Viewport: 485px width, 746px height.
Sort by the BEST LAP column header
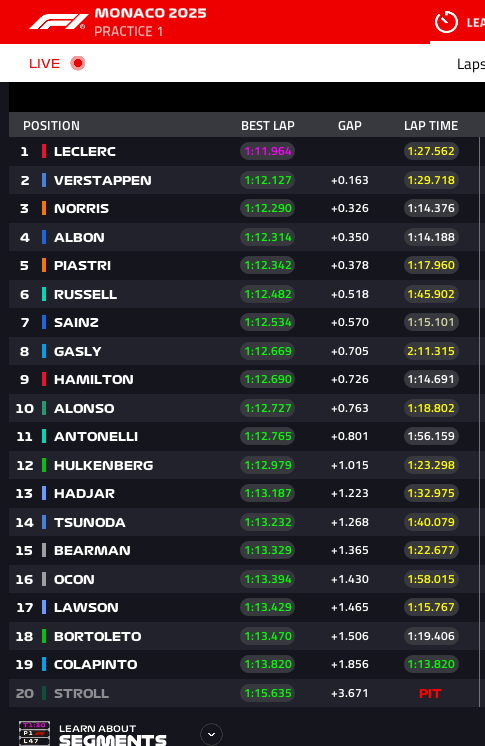(x=267, y=126)
